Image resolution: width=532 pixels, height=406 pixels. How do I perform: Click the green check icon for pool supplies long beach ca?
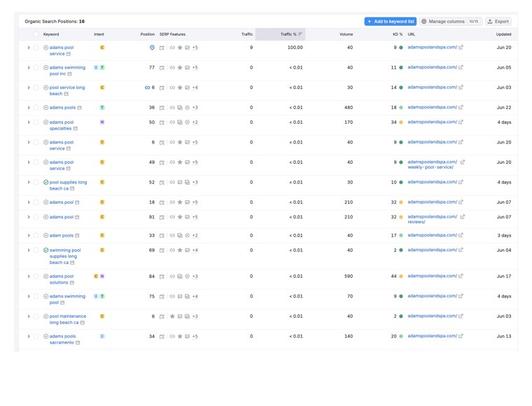[45, 182]
